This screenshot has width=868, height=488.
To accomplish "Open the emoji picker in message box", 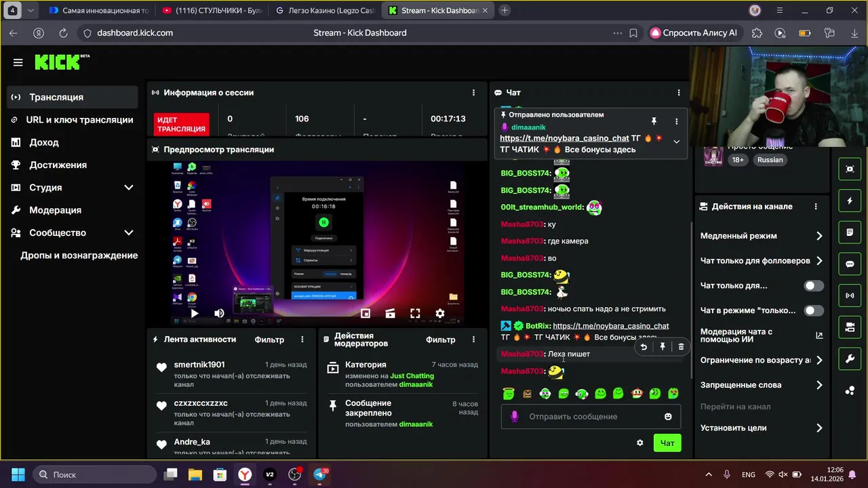I will click(668, 416).
